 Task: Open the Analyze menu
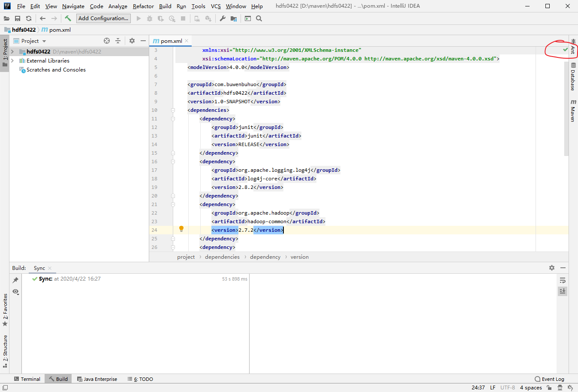tap(118, 6)
